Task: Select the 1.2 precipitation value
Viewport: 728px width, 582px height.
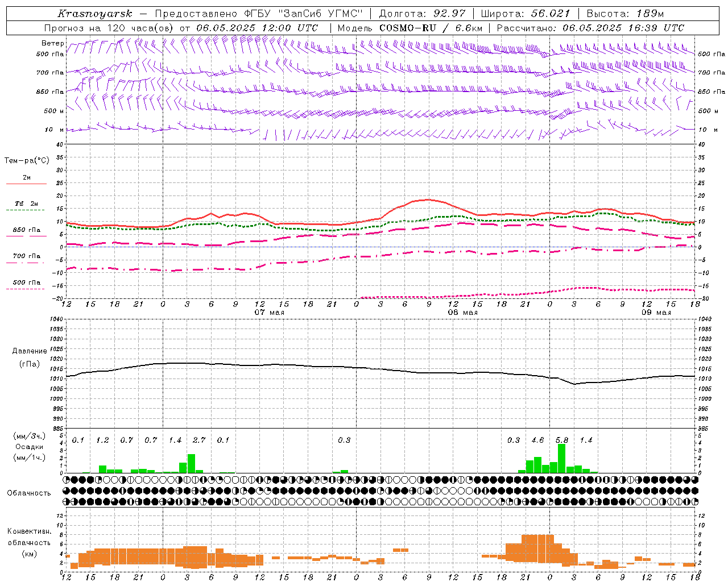Action: tap(102, 440)
